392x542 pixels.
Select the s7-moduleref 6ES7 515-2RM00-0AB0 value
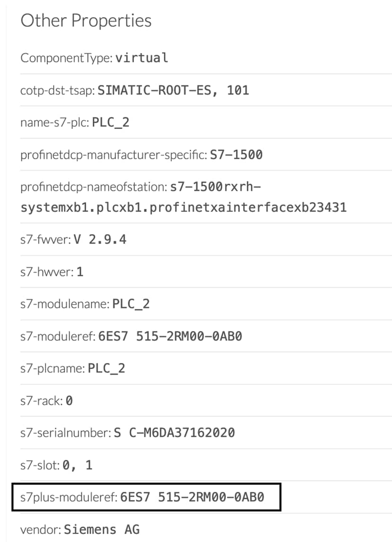pyautogui.click(x=170, y=336)
